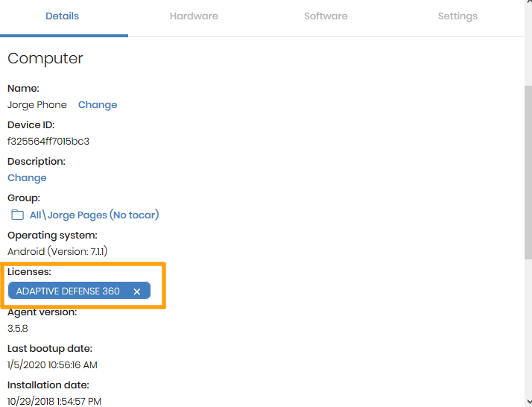Switch to the Hardware tab
The width and height of the screenshot is (532, 407).
[x=194, y=16]
